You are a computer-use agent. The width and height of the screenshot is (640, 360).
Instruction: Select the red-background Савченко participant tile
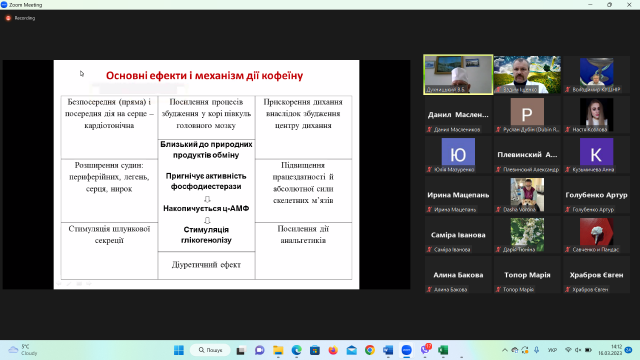[x=596, y=235]
